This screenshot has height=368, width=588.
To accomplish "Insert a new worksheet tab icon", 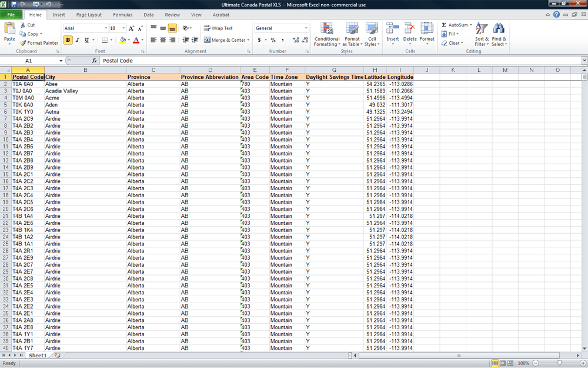I will (x=57, y=355).
